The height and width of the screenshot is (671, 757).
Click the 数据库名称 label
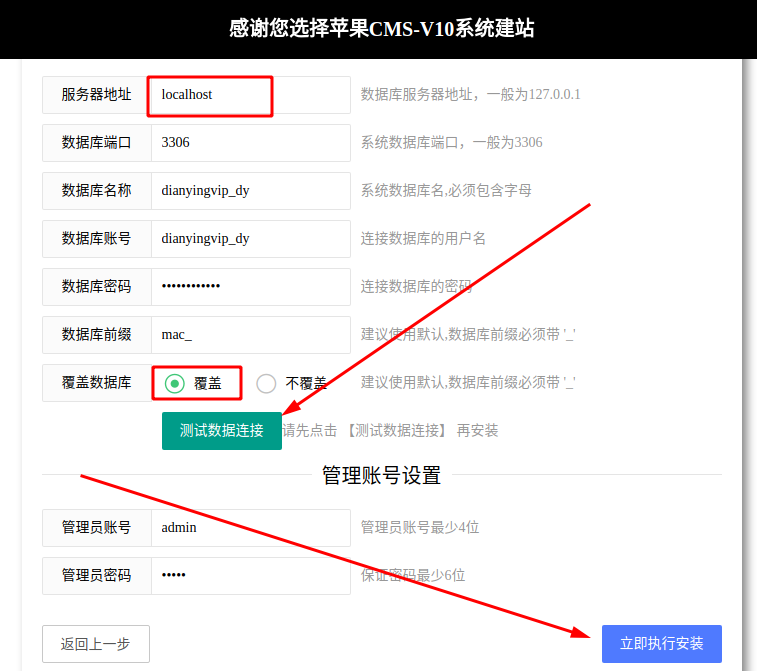pos(97,191)
